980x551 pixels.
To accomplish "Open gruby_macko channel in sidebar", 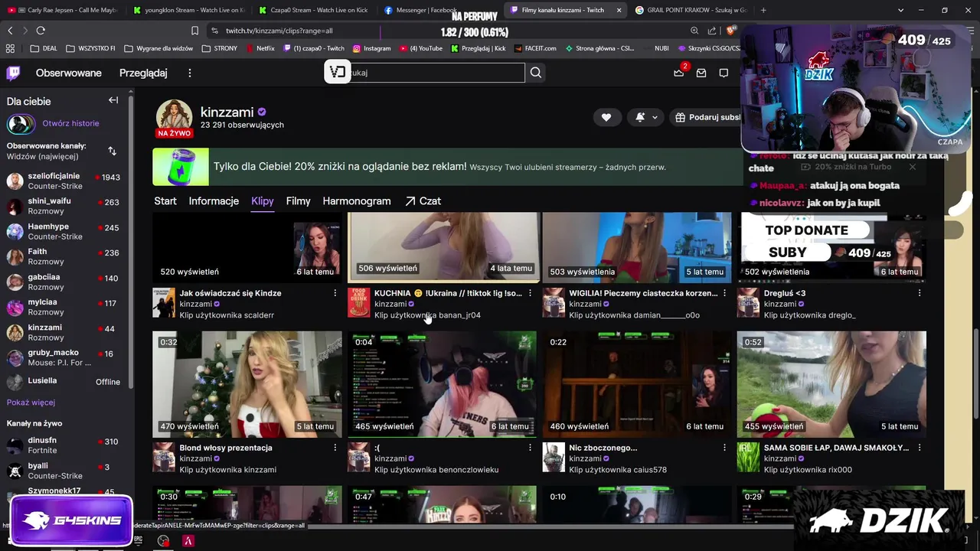I will 64,357.
